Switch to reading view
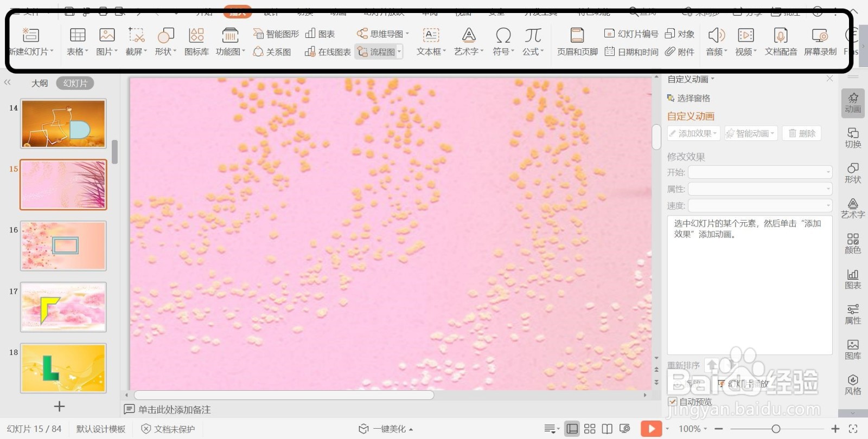 tap(607, 429)
